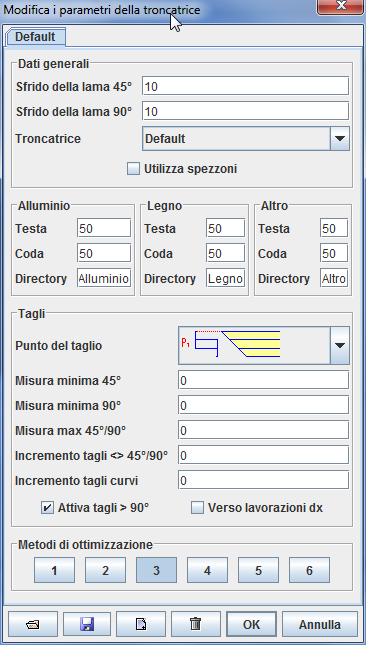Screen dimensions: 366x645
Task: Select optimization method 1
Action: [x=54, y=571]
